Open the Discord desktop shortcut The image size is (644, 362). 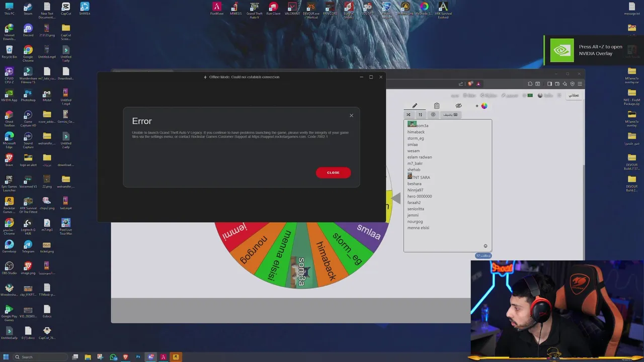tap(28, 30)
